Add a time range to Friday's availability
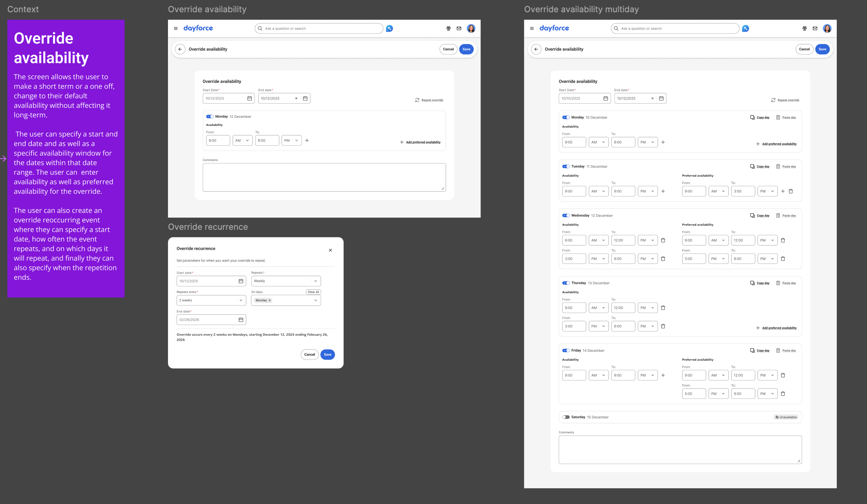 click(x=663, y=376)
